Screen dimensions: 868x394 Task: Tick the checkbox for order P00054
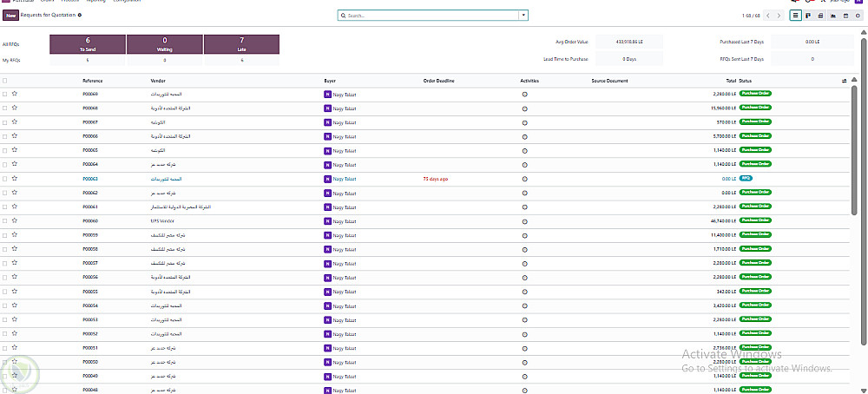coord(5,306)
